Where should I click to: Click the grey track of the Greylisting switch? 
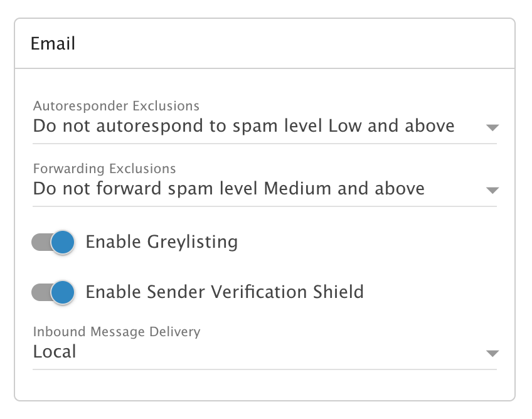tap(39, 242)
